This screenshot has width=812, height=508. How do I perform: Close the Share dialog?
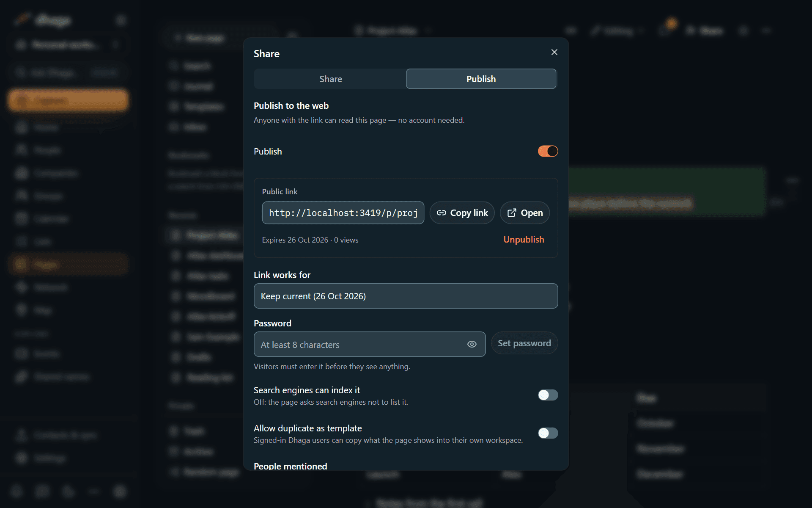(x=554, y=52)
